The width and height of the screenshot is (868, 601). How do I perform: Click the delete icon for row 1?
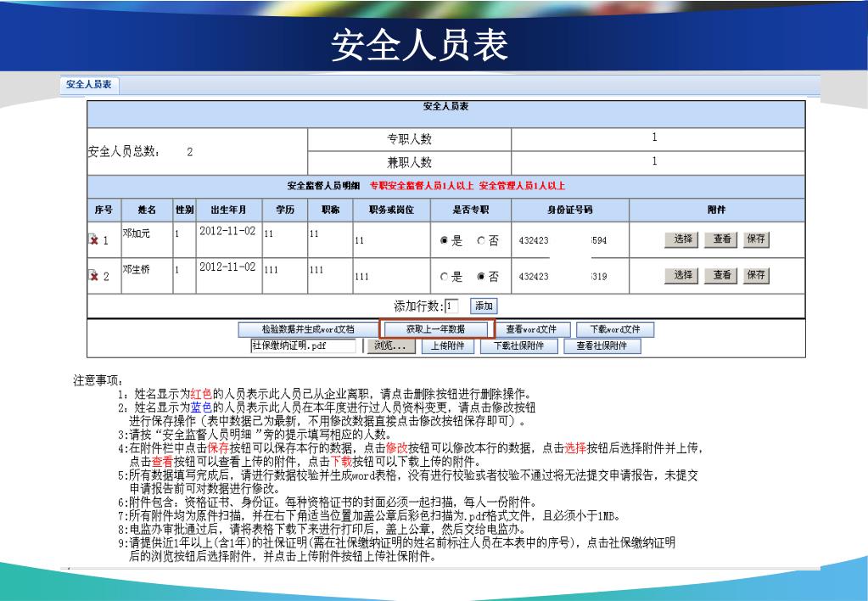coord(94,241)
